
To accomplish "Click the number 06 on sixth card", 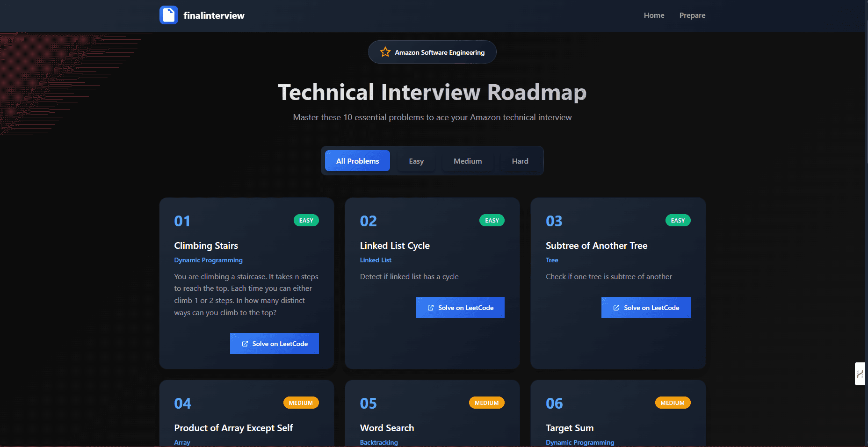I will [554, 404].
